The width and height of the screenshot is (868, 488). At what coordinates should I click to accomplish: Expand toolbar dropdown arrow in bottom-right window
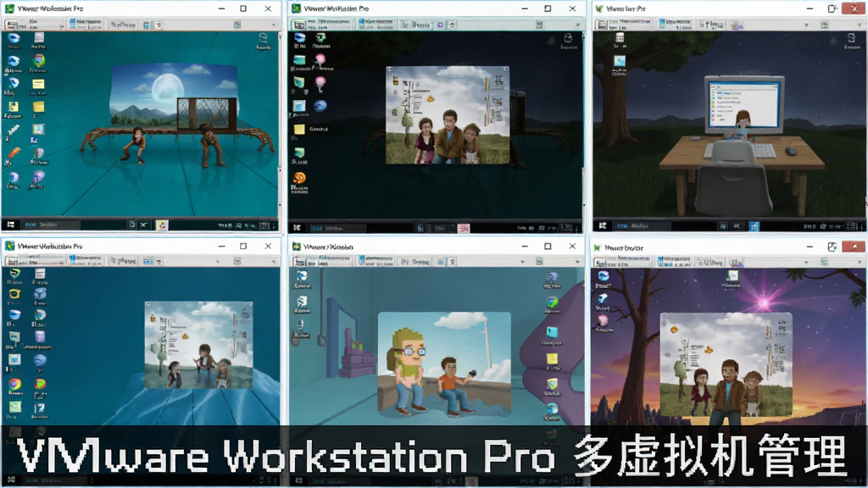[x=807, y=262]
